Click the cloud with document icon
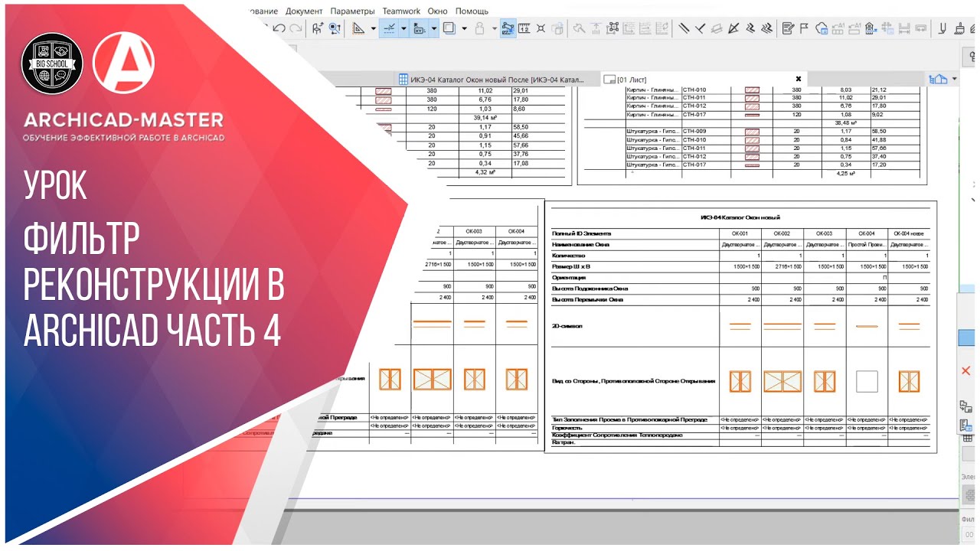This screenshot has height=551, width=980. (x=822, y=28)
